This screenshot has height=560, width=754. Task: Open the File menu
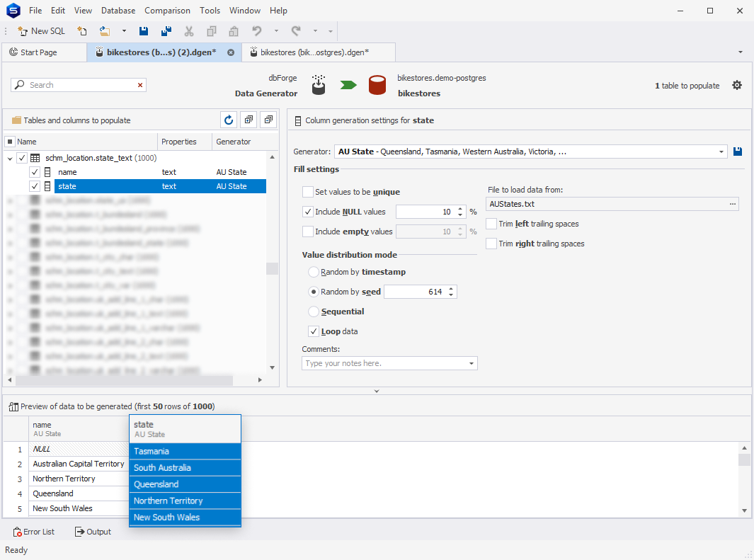[35, 11]
